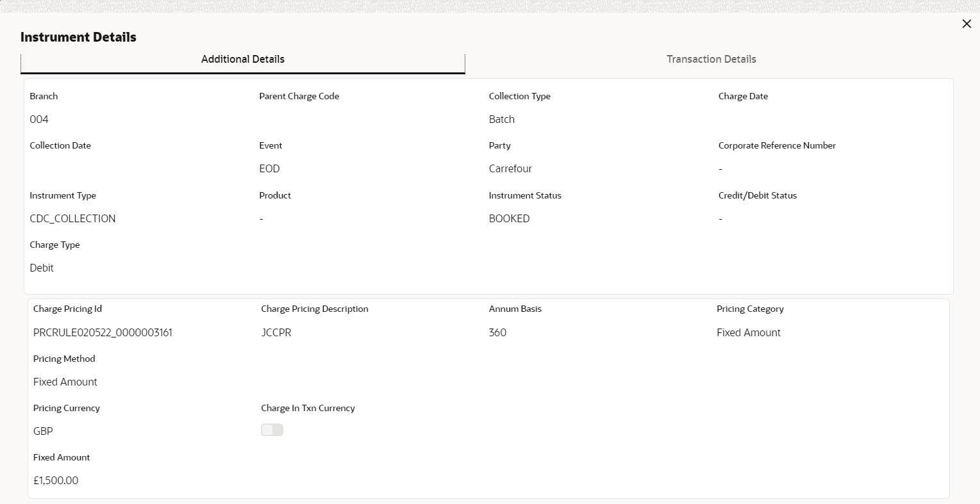Close the Instrument Details dialog
The width and height of the screenshot is (980, 504).
point(967,24)
